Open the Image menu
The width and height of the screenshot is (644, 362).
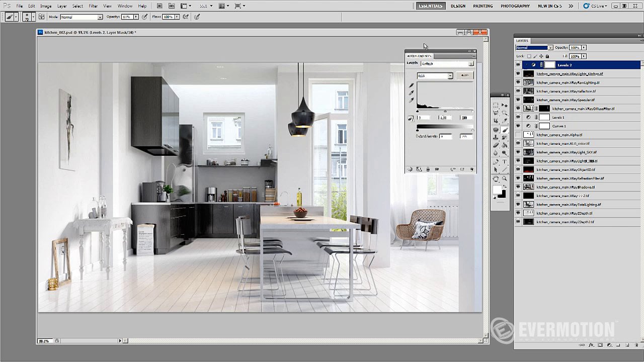click(46, 6)
